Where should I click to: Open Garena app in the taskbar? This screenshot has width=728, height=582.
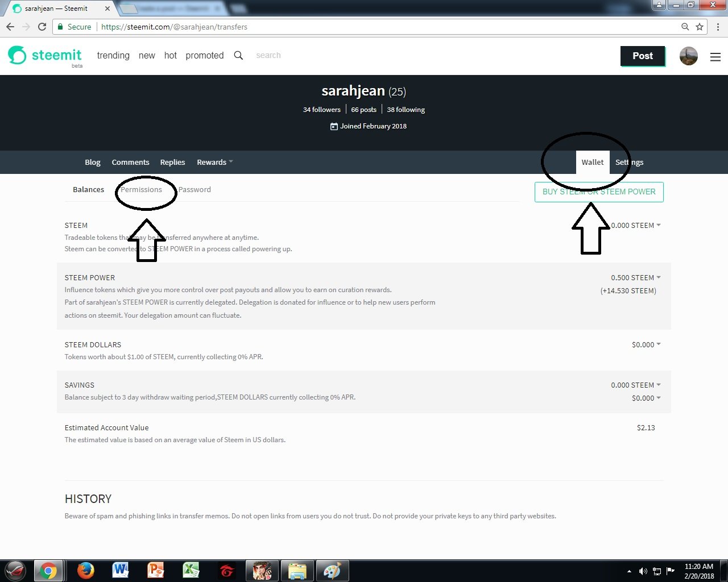pyautogui.click(x=226, y=570)
